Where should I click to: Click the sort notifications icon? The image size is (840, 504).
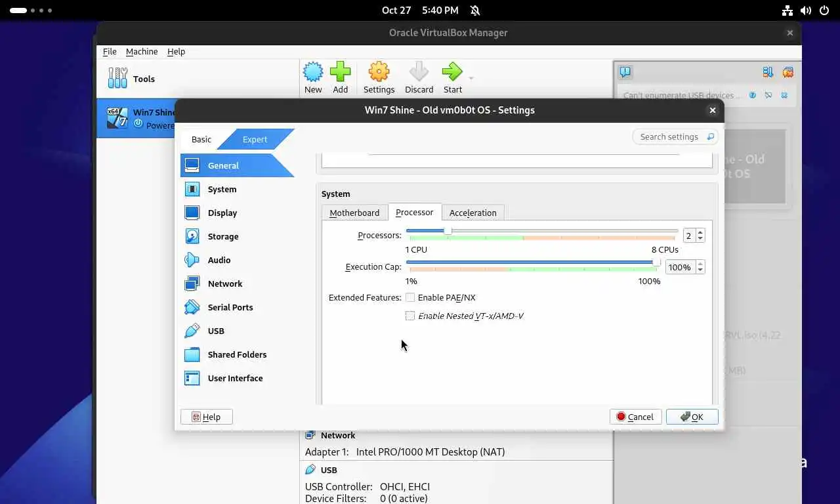click(x=768, y=72)
